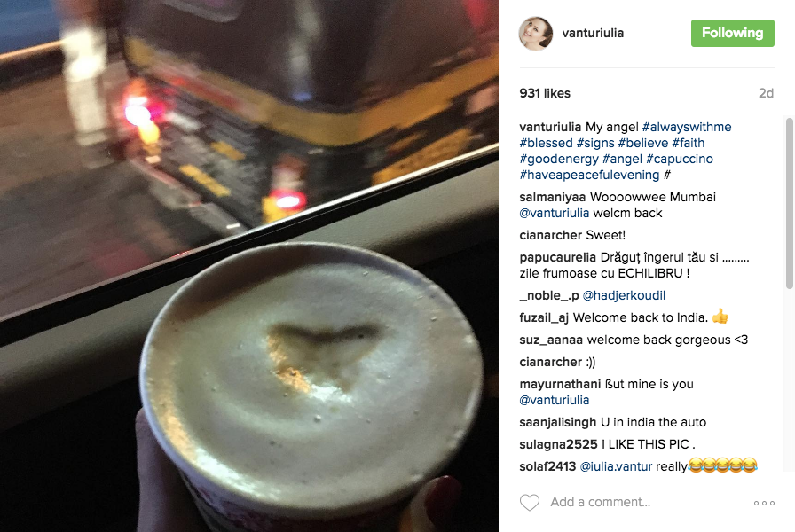This screenshot has height=532, width=795.
Task: Click the 931 likes count
Action: [545, 93]
